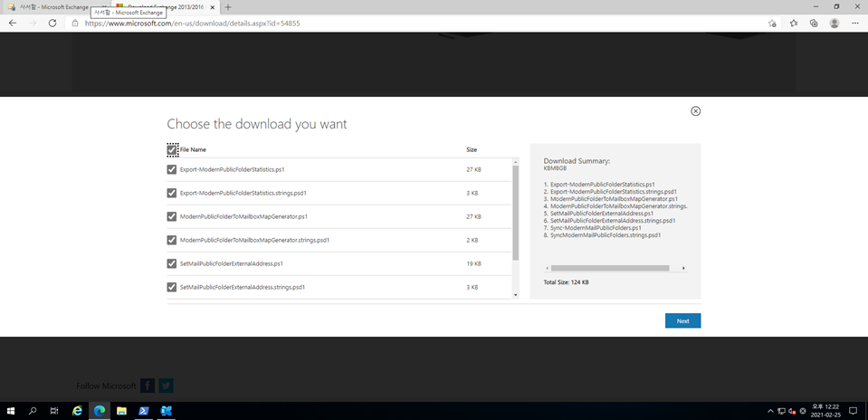Open Collections in Edge

click(x=814, y=24)
